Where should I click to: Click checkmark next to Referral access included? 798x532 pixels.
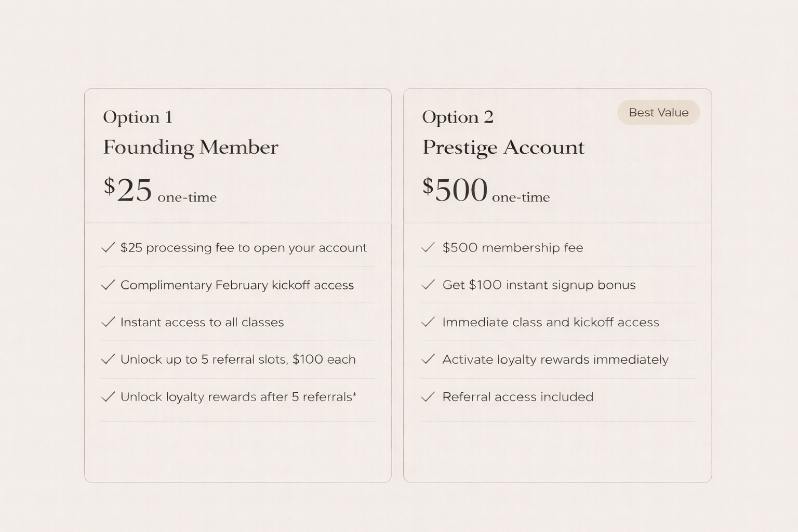click(x=428, y=396)
